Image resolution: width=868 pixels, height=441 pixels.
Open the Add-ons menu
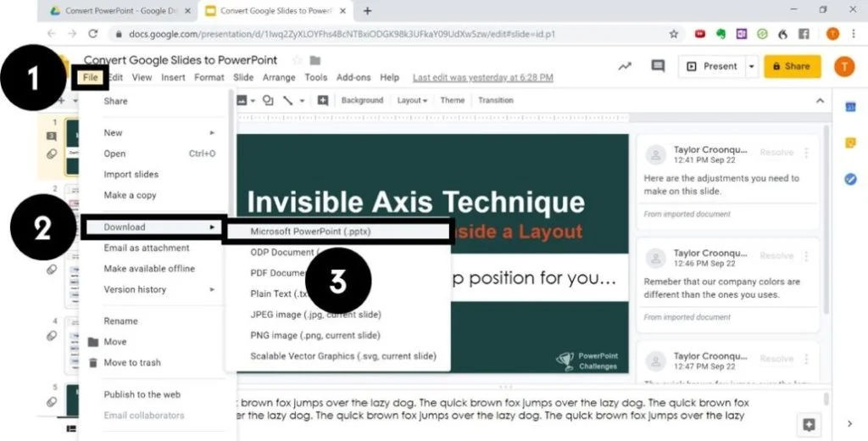pos(353,77)
